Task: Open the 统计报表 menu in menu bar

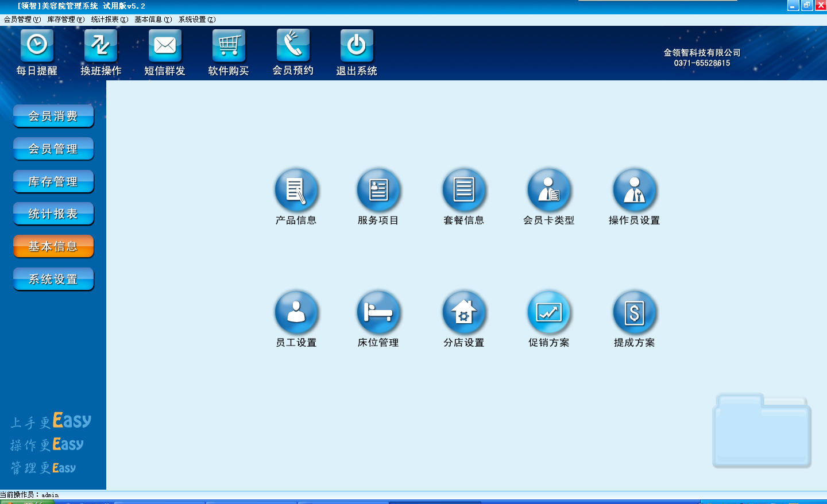Action: 109,20
